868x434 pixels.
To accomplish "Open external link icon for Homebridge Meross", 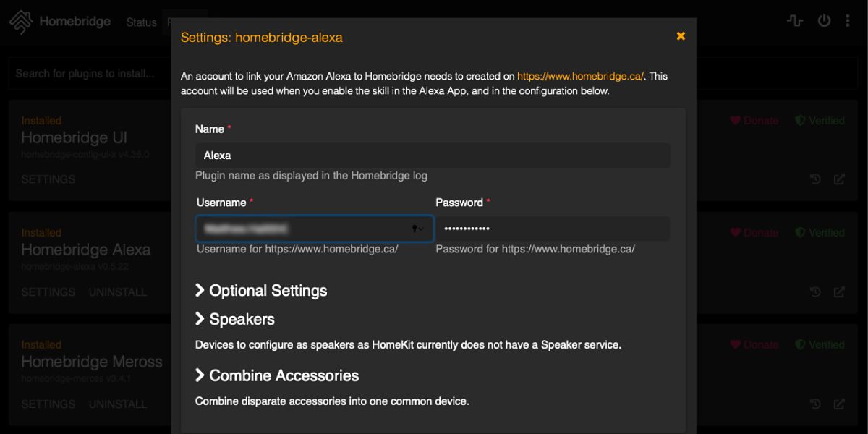I will coord(839,404).
